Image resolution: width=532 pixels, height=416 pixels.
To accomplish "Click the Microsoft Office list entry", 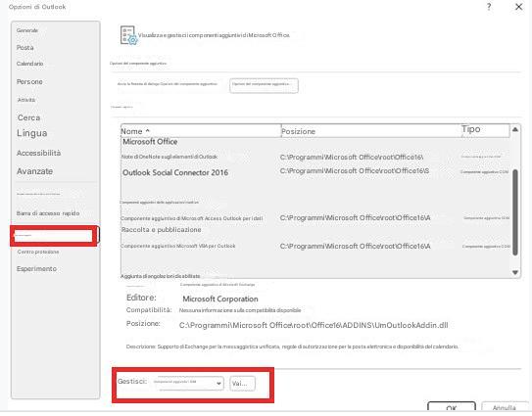I will tap(150, 142).
